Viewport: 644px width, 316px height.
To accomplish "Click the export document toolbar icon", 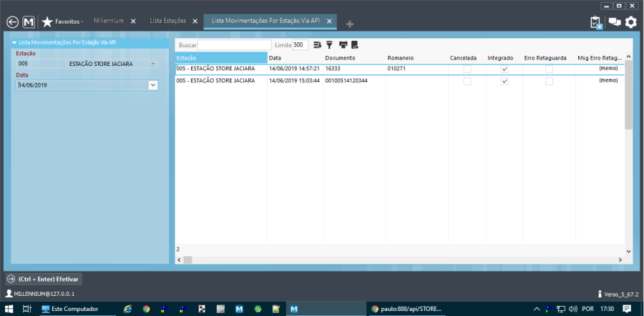I will coord(355,45).
